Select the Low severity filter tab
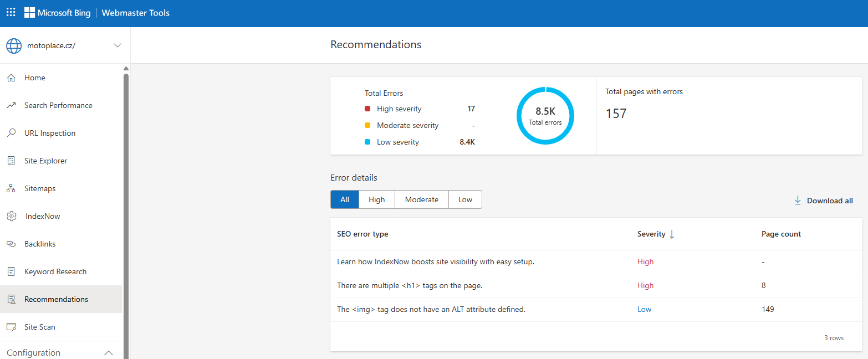 click(x=465, y=199)
